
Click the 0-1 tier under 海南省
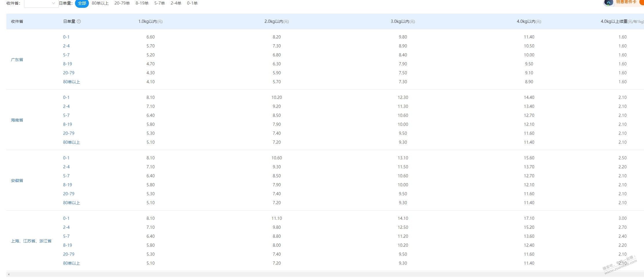[x=66, y=97]
